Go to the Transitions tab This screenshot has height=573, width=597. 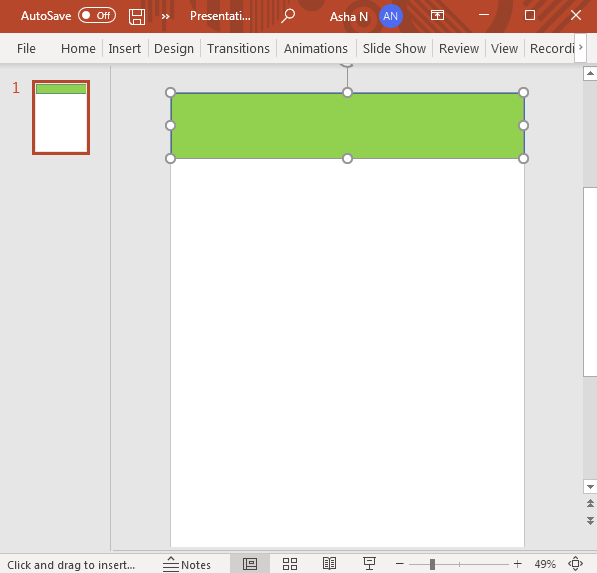238,48
